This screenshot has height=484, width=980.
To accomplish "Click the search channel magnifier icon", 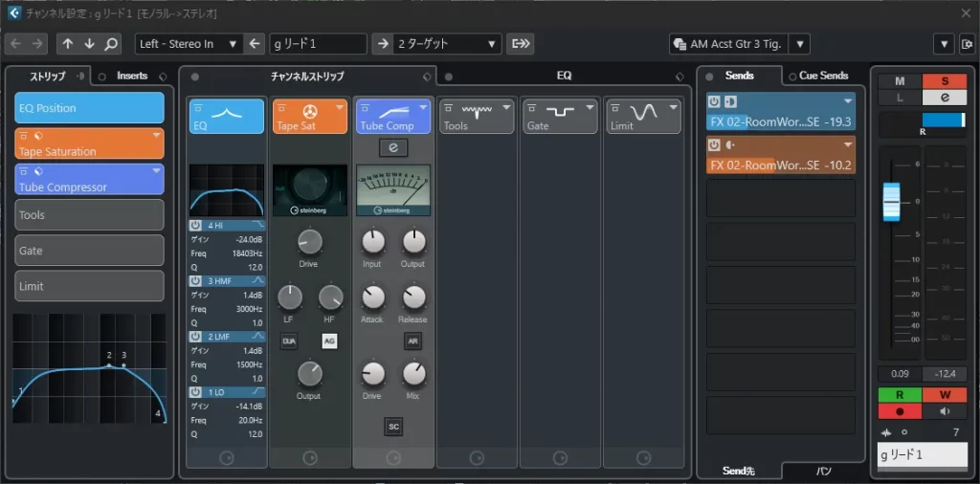I will 111,44.
